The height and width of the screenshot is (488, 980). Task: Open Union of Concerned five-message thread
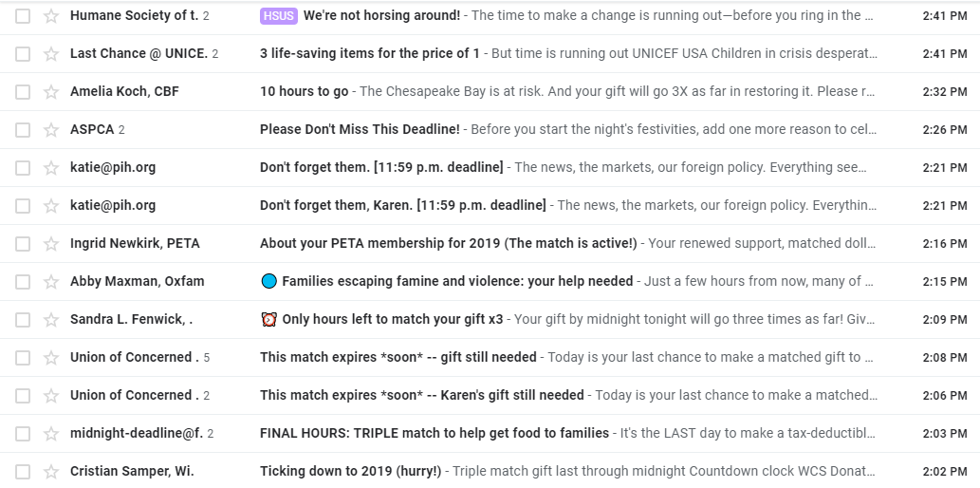[490, 358]
